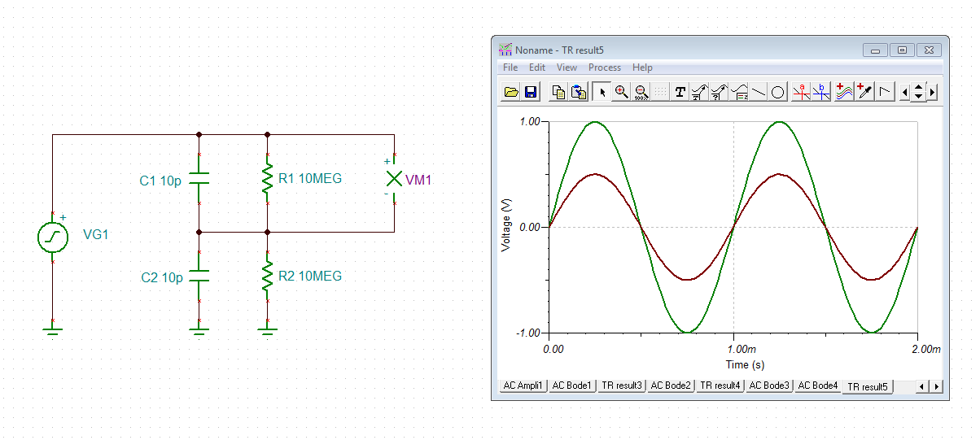Maximize the TR result5 window
The width and height of the screenshot is (980, 440).
pos(902,50)
